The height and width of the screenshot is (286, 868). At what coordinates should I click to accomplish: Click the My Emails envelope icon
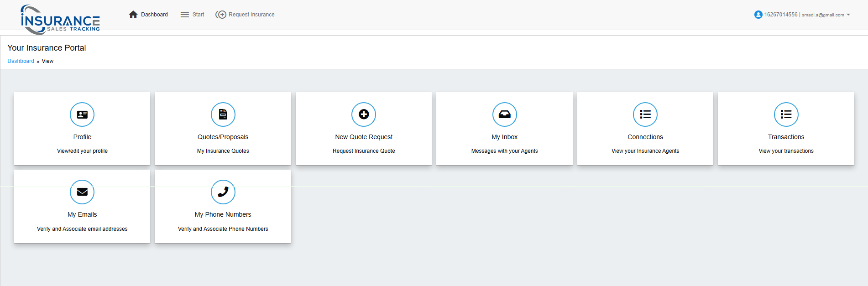[82, 192]
